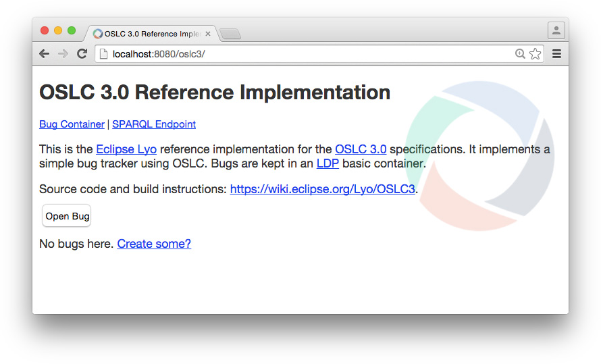Bookmark this page with the star icon
Viewport: 601px width, 364px height.
click(535, 54)
